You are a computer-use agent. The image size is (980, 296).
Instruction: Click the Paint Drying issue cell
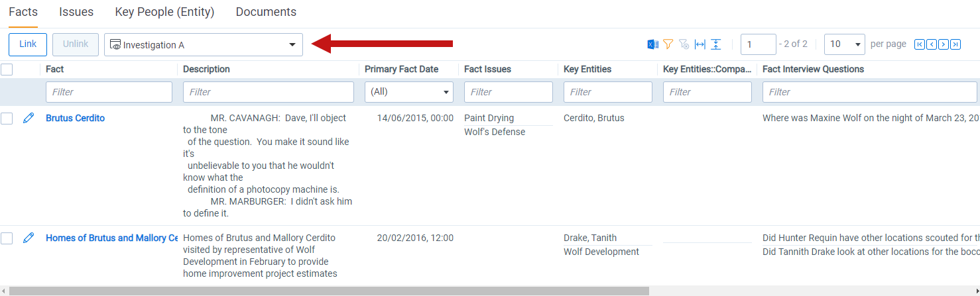489,118
